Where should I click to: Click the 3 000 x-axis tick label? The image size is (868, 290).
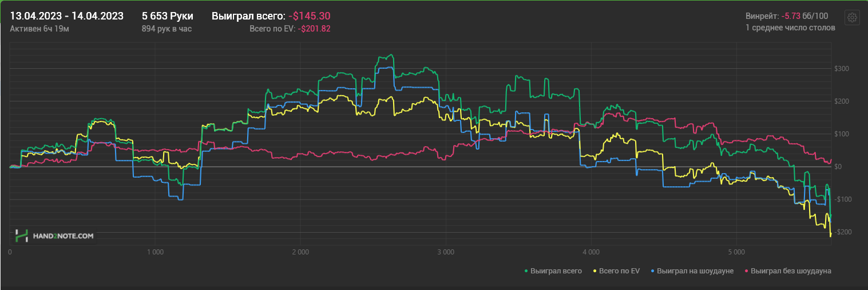tap(445, 252)
